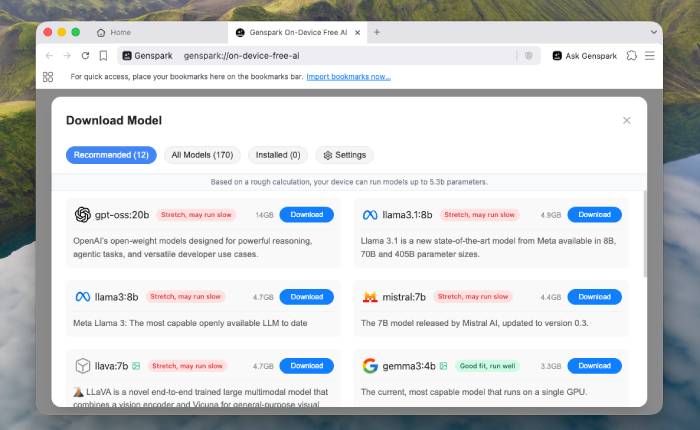Click the Mistral logo beside mistral:7b

[x=370, y=297]
